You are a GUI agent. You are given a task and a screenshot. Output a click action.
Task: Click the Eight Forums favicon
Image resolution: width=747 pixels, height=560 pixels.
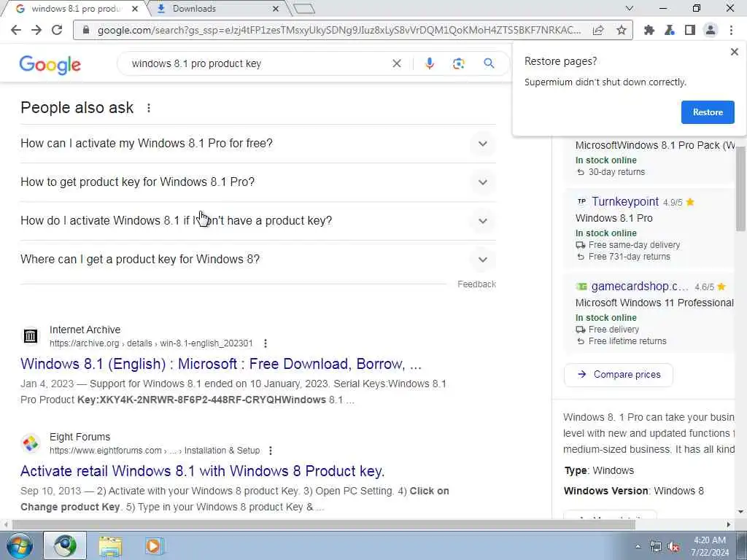point(31,443)
